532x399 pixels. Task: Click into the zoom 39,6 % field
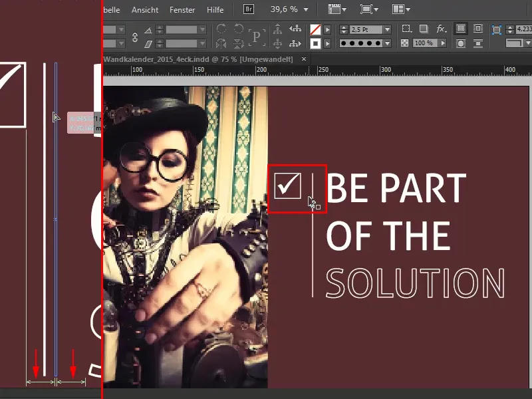[x=284, y=9]
